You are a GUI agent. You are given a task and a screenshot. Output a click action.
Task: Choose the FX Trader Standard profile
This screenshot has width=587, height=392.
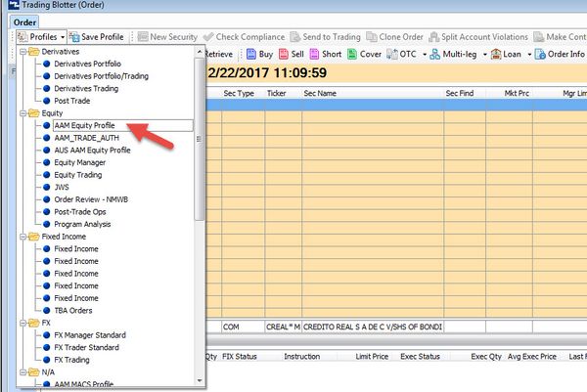tap(88, 347)
